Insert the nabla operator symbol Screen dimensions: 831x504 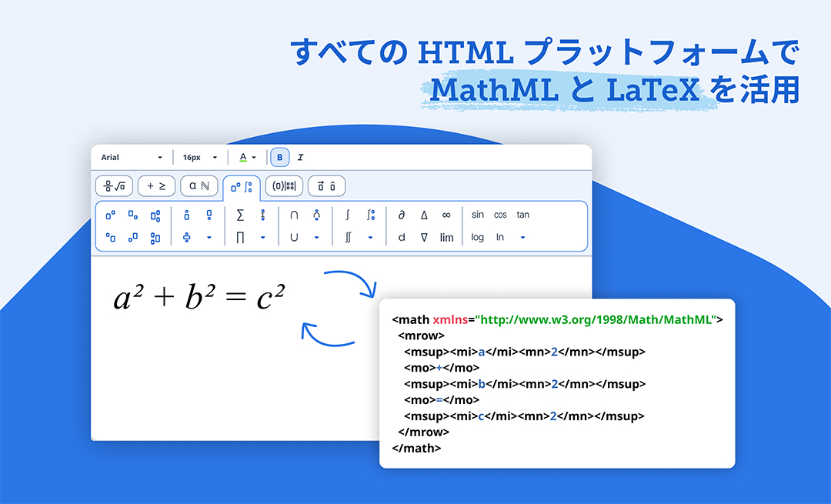(424, 238)
